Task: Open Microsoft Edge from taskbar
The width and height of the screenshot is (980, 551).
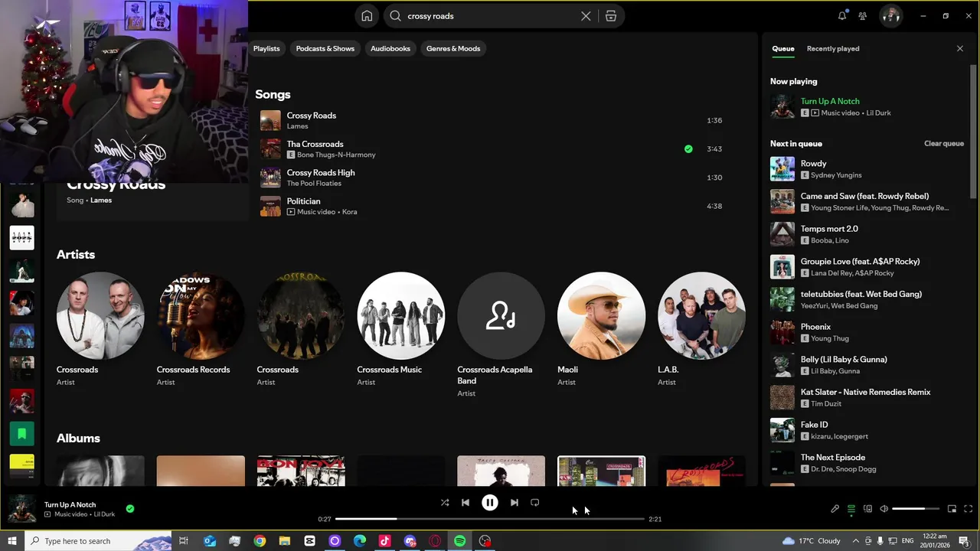Action: [x=360, y=541]
